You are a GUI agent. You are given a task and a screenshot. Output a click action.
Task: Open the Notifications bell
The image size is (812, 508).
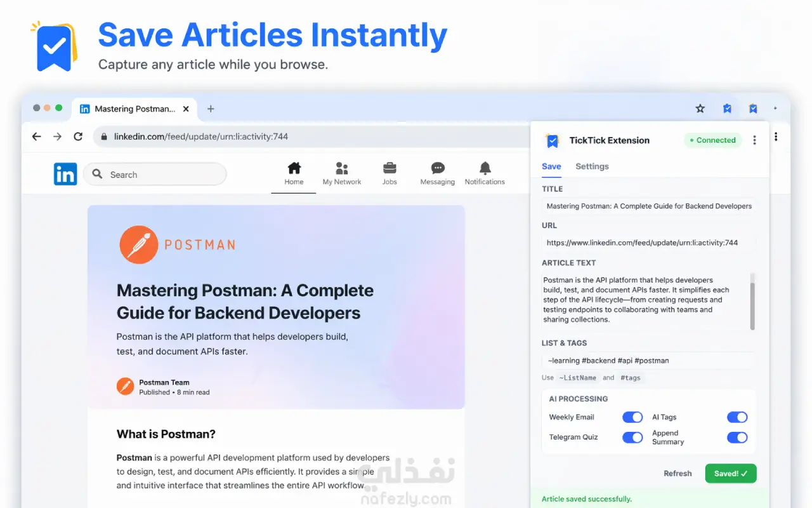pos(485,173)
